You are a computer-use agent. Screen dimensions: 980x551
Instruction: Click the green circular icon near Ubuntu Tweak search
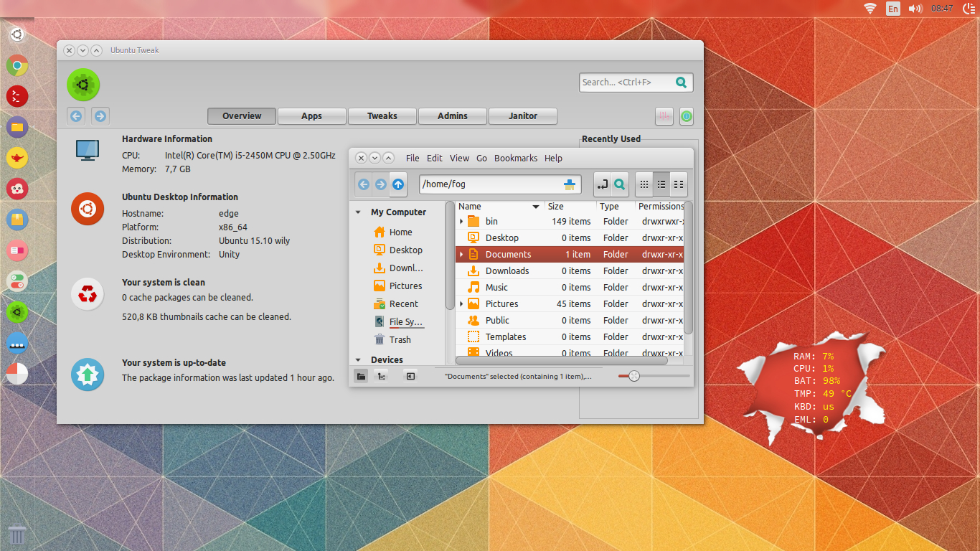click(x=686, y=116)
